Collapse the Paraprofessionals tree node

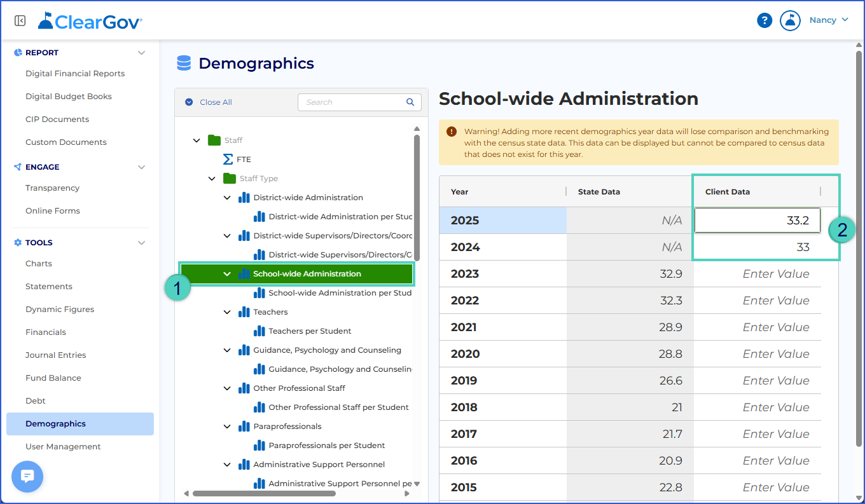(x=227, y=426)
